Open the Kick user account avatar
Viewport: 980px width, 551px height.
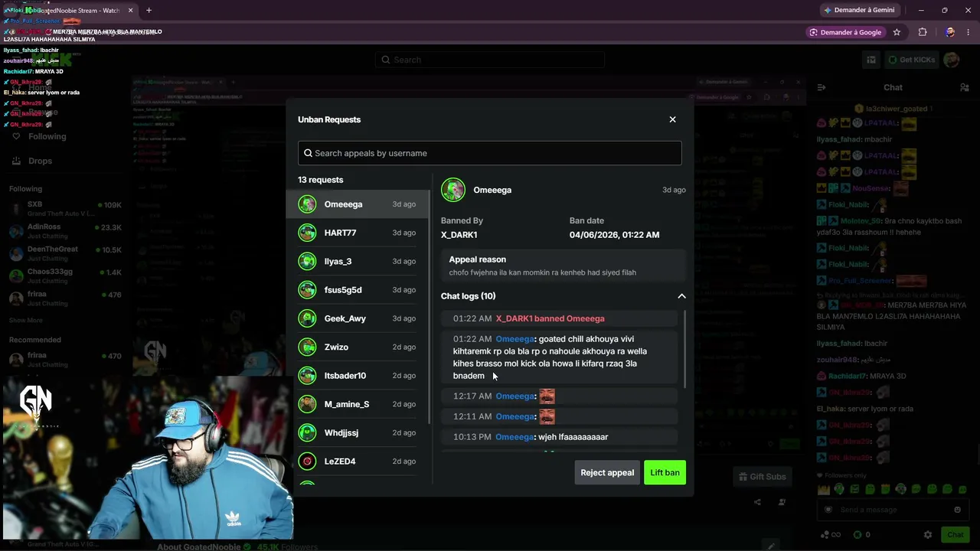[952, 60]
